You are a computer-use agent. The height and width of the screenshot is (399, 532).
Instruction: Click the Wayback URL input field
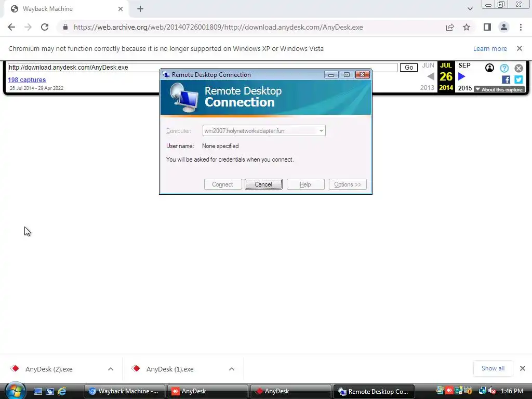point(202,67)
